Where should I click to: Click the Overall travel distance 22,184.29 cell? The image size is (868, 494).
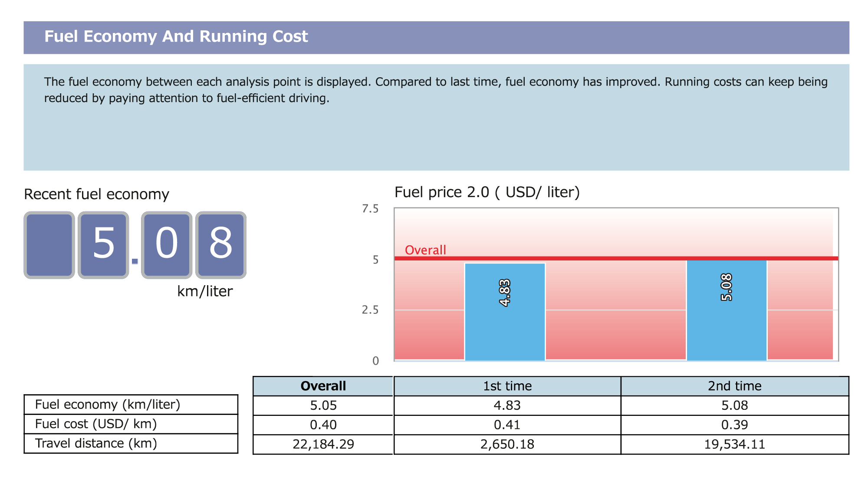click(x=323, y=445)
